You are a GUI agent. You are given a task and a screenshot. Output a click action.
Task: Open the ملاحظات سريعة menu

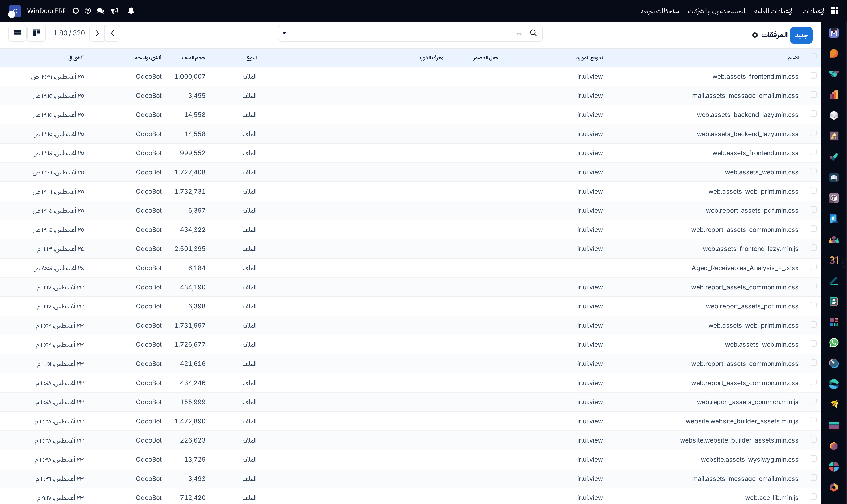tap(659, 11)
